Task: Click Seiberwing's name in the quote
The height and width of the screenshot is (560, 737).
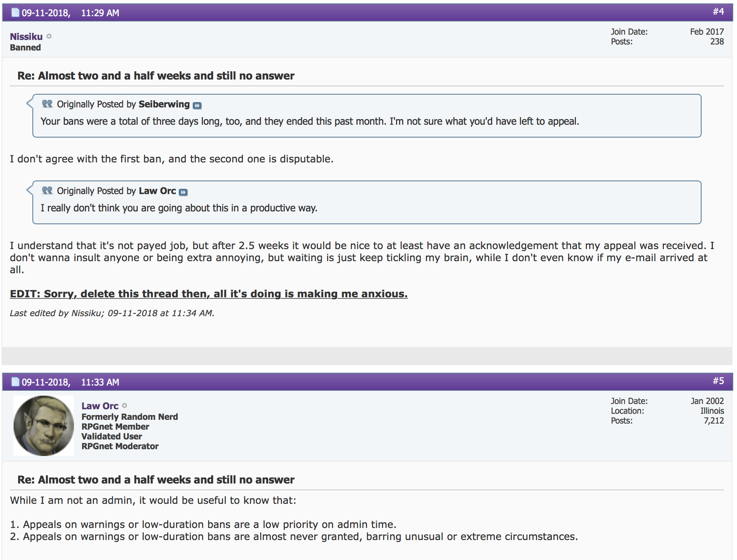Action: pos(164,104)
